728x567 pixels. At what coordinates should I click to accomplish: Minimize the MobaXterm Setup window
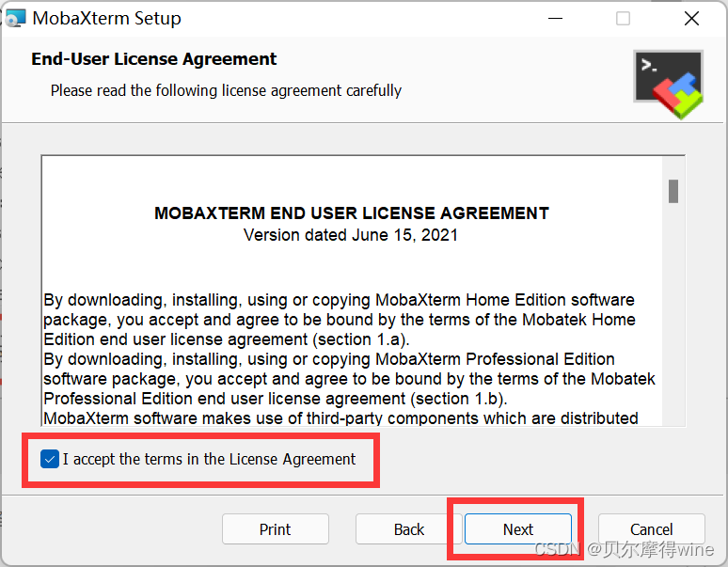pyautogui.click(x=555, y=19)
